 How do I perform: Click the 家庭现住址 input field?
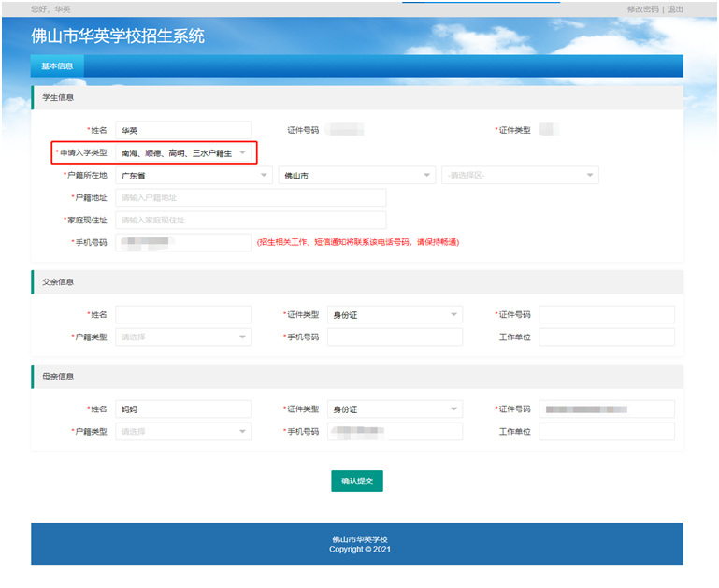(x=251, y=220)
